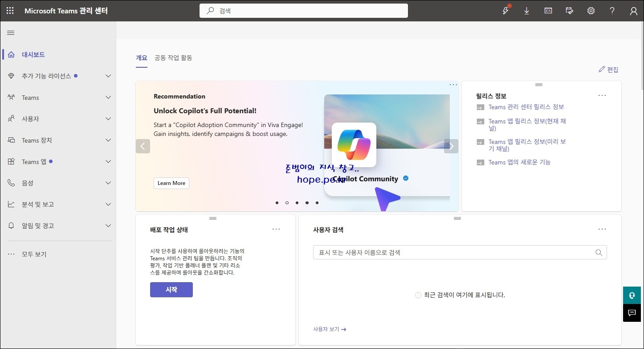Collapse the navigation hamburger menu
The width and height of the screenshot is (644, 349).
coord(11,33)
